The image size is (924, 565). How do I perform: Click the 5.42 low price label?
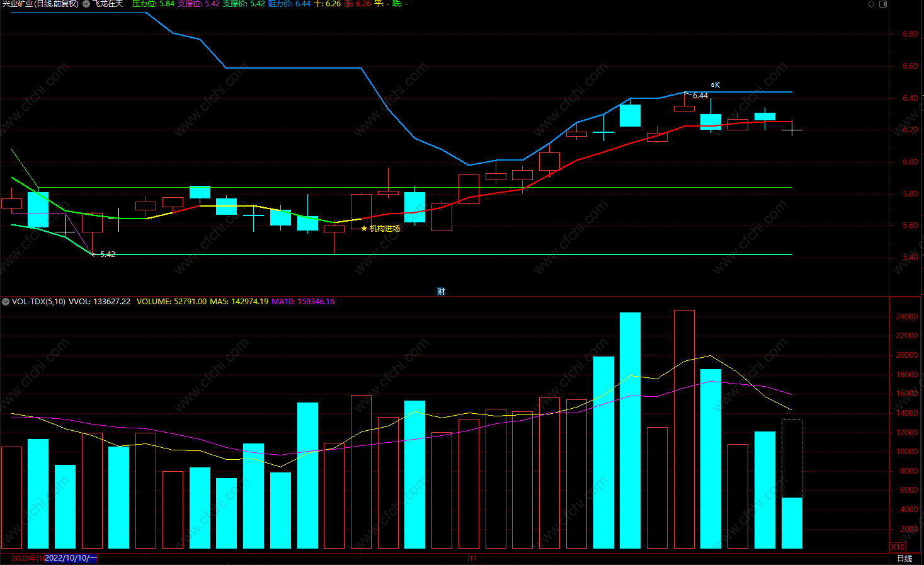[108, 254]
